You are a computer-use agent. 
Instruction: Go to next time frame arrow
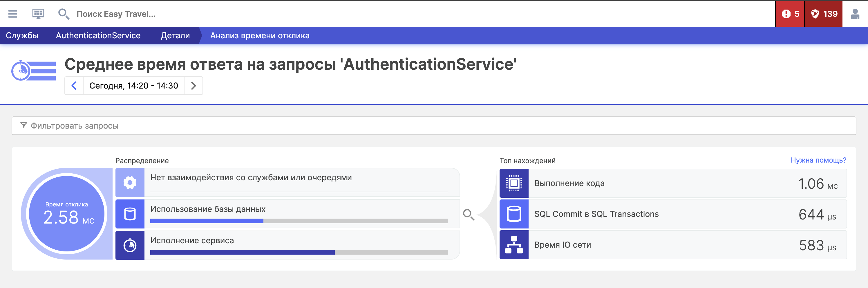194,86
